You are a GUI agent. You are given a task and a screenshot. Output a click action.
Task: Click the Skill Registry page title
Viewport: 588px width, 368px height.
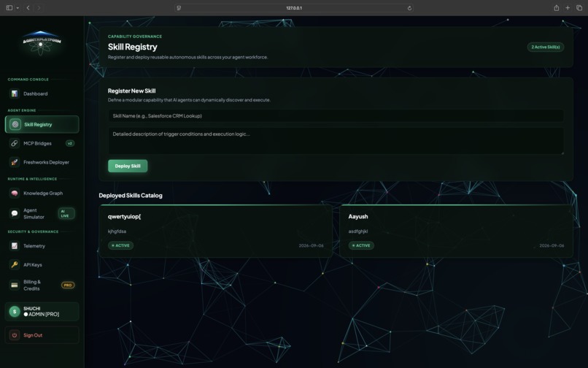point(132,47)
